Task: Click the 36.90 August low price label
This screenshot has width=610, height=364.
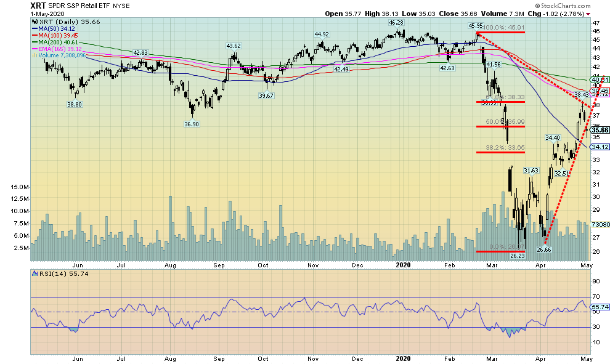Action: click(x=193, y=124)
